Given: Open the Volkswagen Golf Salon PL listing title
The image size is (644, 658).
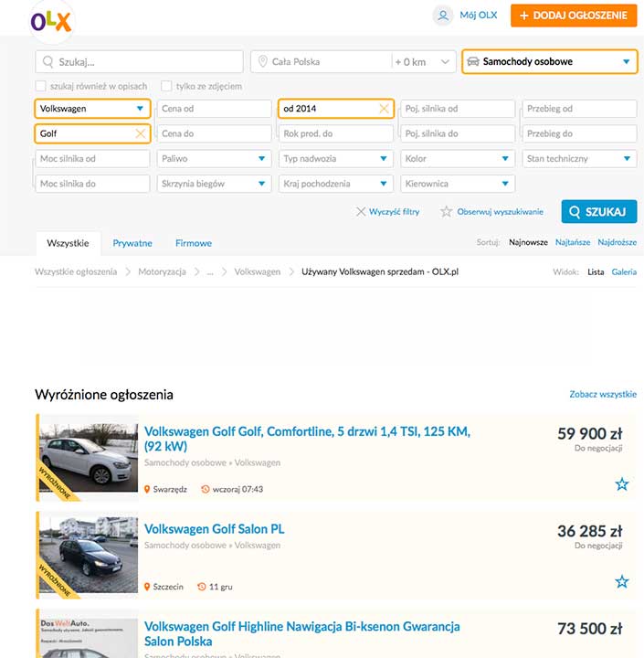Looking at the screenshot, I should 214,529.
